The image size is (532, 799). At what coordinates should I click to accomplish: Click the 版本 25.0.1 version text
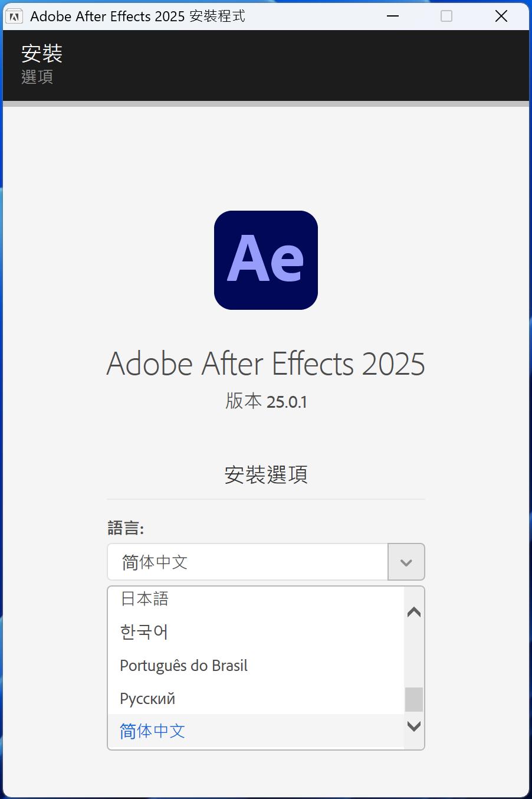tap(266, 401)
